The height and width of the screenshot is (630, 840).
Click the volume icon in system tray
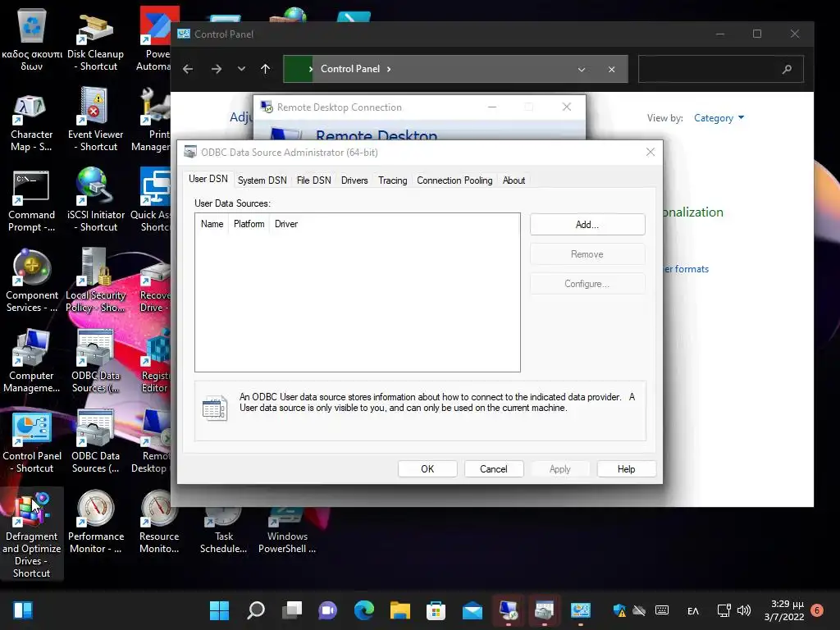pos(743,610)
